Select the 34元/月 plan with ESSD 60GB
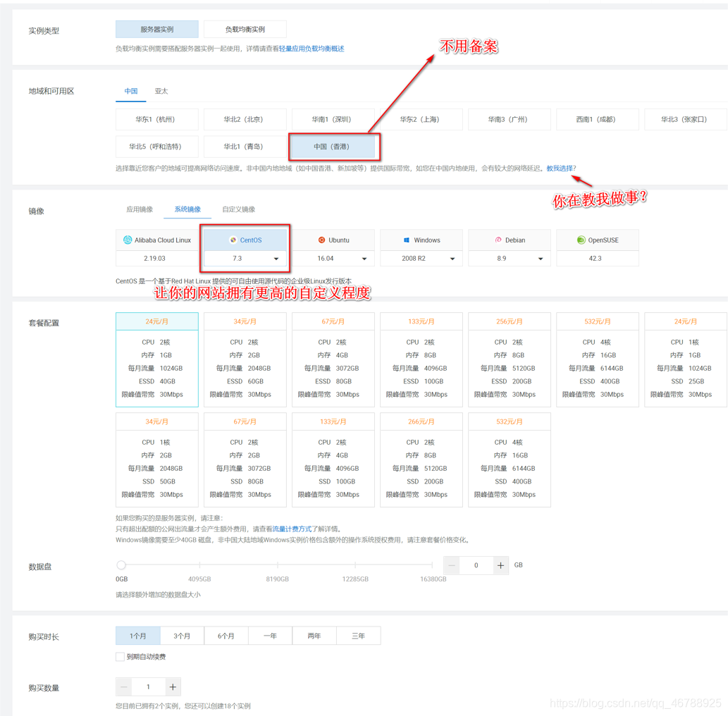 pos(245,360)
